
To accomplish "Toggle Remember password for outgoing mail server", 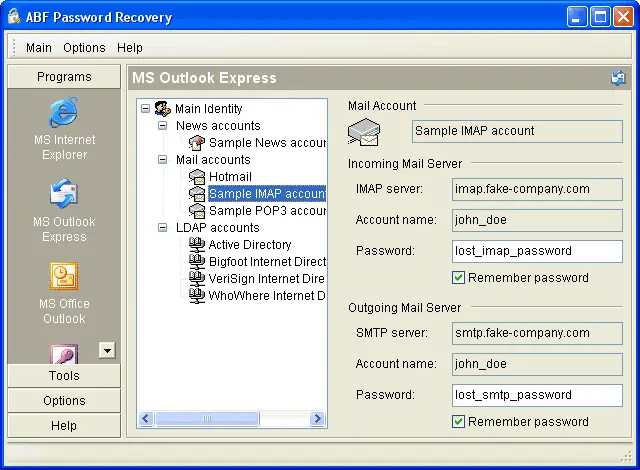I will pyautogui.click(x=459, y=422).
